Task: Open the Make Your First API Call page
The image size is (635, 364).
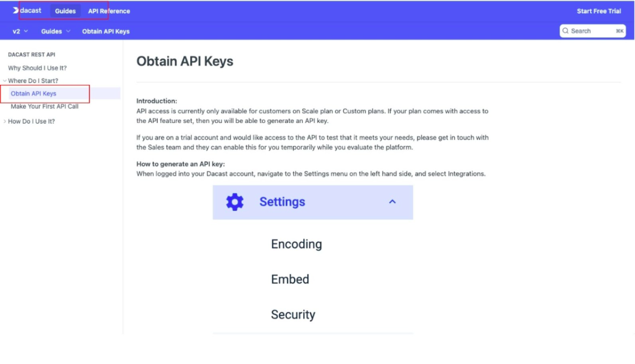Action: 45,106
